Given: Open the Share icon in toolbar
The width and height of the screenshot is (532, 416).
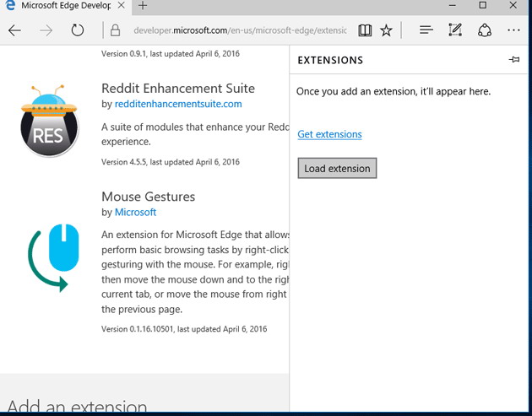Looking at the screenshot, I should (x=485, y=30).
